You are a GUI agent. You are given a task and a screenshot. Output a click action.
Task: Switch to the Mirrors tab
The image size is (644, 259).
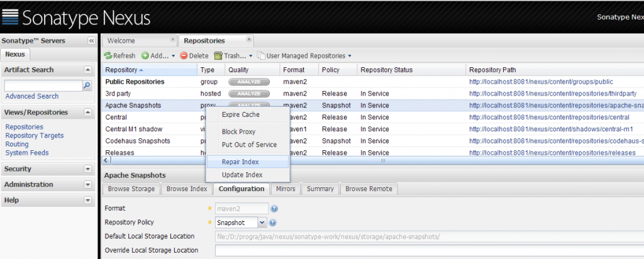286,189
